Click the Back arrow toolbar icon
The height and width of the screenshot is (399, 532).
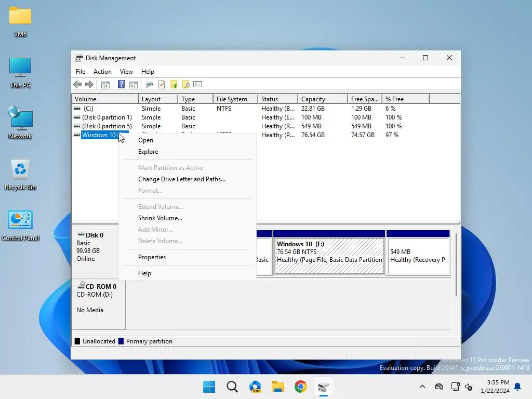tap(77, 85)
